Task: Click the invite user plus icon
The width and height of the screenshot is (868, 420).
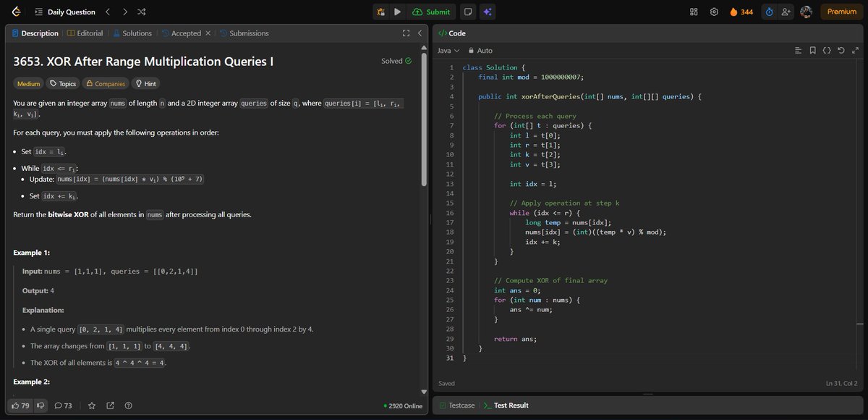Action: coord(786,12)
